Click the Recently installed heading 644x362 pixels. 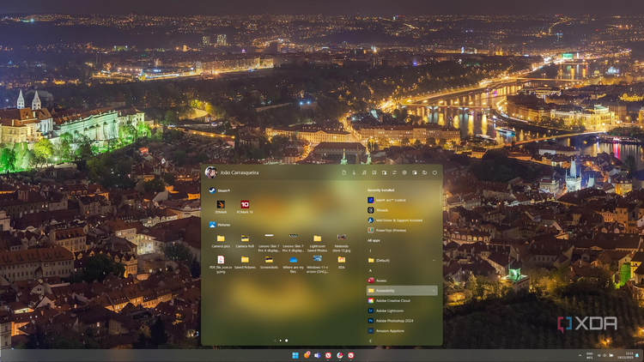pyautogui.click(x=380, y=190)
